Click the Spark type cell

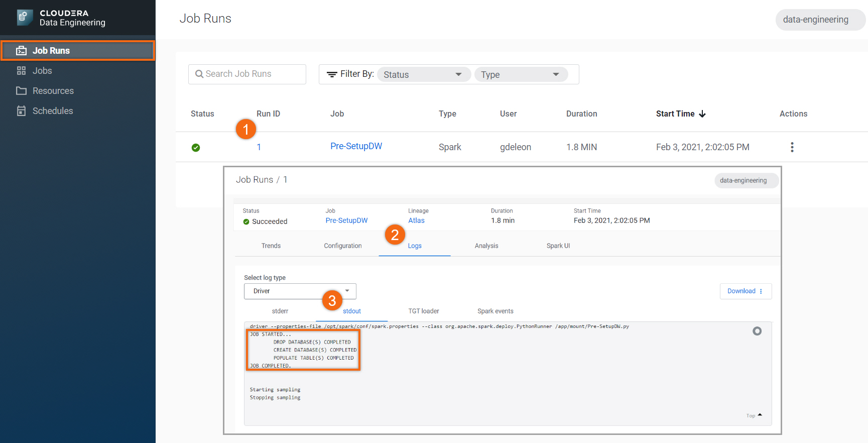coord(450,147)
